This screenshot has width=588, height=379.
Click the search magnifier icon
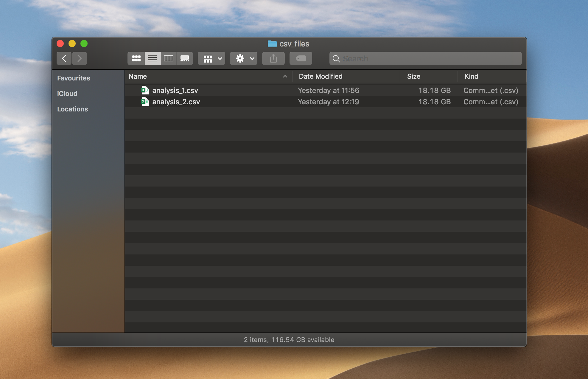click(336, 59)
